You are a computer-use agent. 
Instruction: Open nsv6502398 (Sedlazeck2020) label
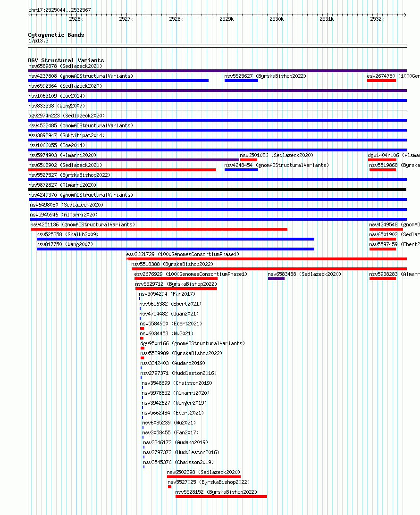[203, 472]
